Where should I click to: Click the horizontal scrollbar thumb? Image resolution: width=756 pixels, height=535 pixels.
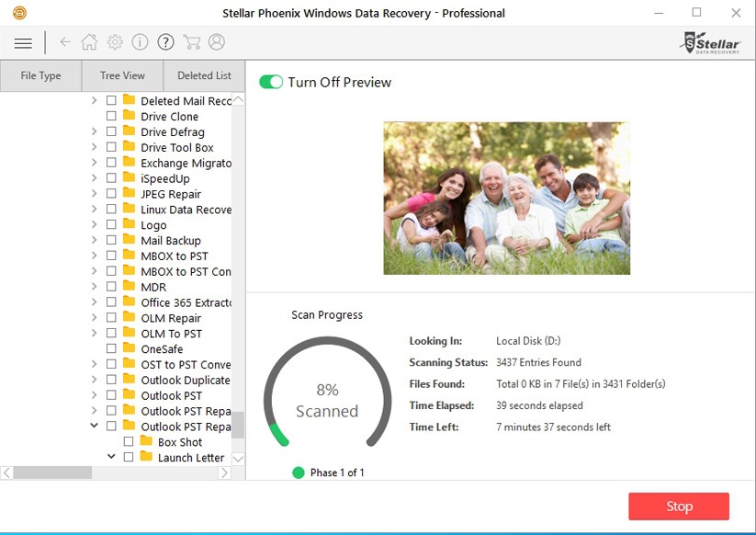52,472
